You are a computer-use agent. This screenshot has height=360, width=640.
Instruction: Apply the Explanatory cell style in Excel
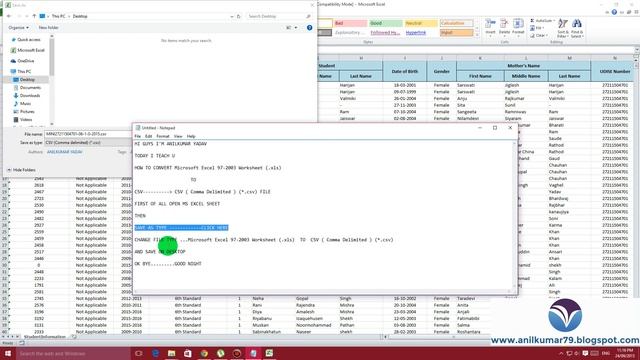pos(350,33)
